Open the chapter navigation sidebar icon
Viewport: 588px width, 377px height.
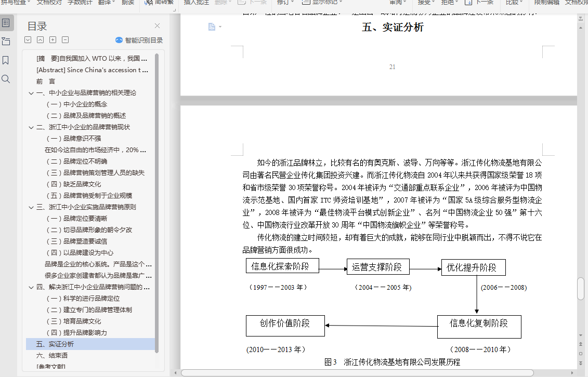pos(6,41)
